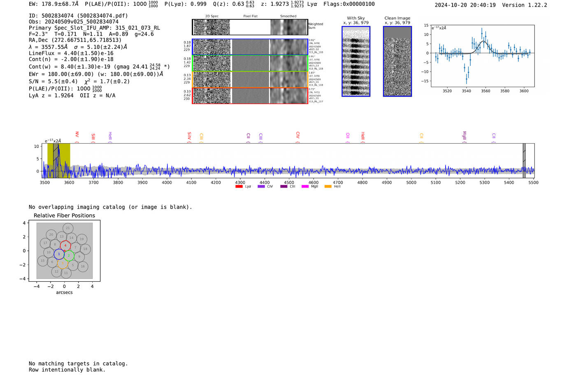Select gray fiber circle 17
The height and width of the screenshot is (392, 576).
click(x=45, y=243)
